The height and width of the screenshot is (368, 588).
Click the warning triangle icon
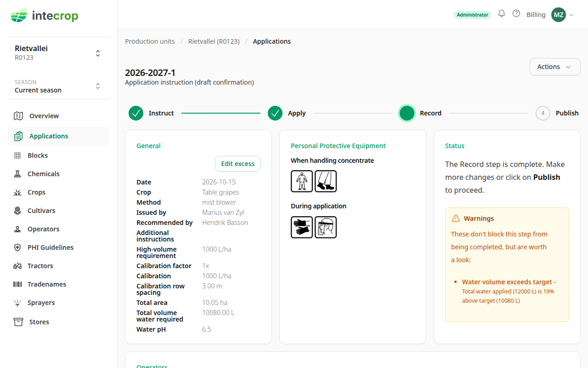456,218
